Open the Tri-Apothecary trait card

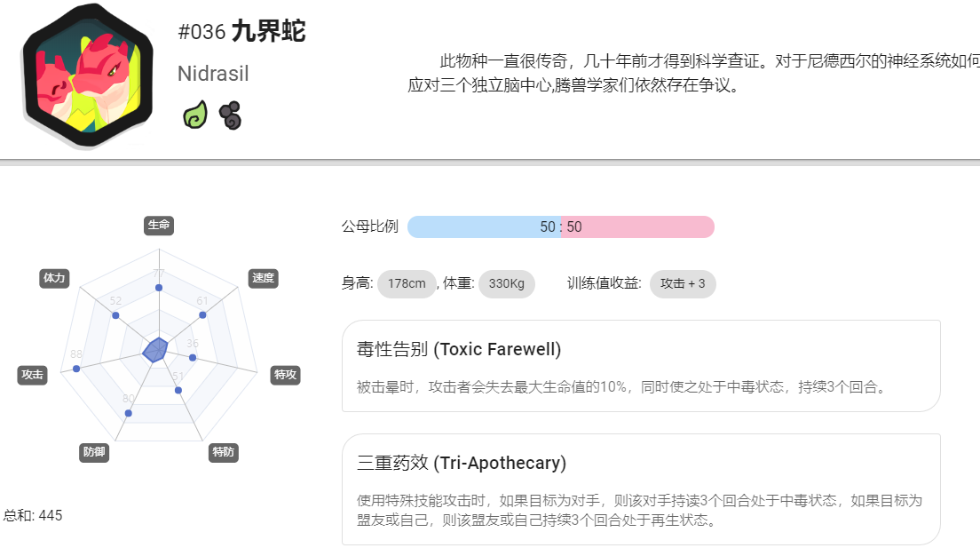641,489
